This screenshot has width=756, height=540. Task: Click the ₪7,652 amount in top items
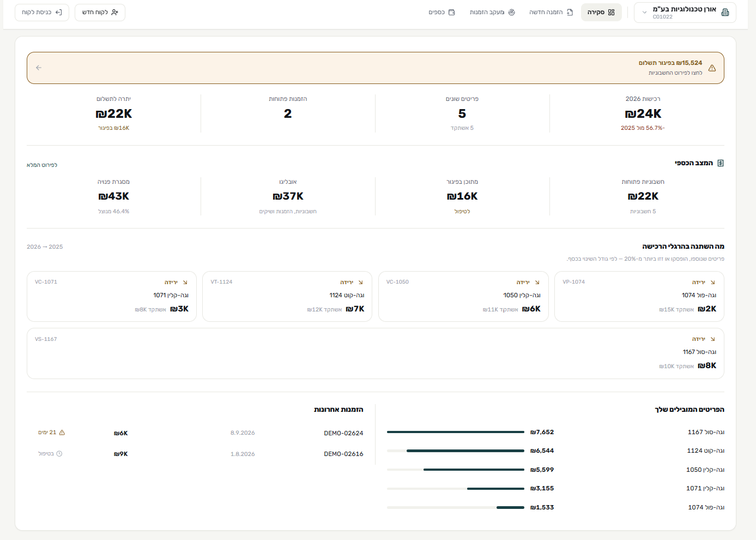point(542,432)
